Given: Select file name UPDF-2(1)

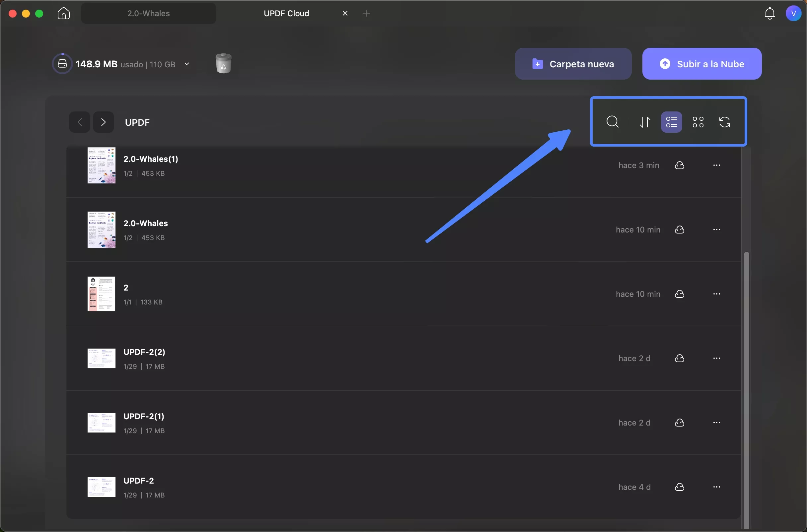Looking at the screenshot, I should tap(144, 416).
